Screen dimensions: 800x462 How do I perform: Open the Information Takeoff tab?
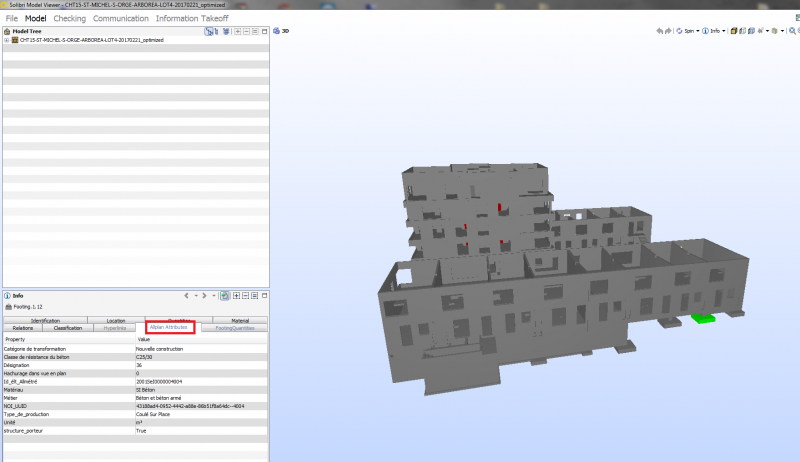192,18
